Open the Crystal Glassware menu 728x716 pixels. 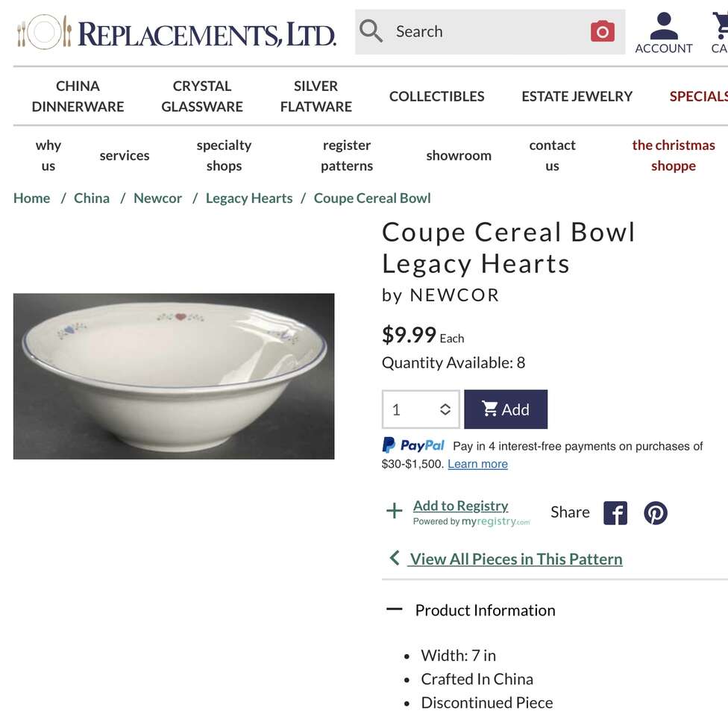(202, 96)
